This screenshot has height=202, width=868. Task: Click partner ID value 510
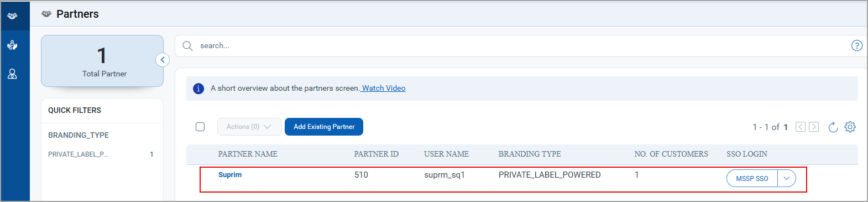[x=361, y=175]
